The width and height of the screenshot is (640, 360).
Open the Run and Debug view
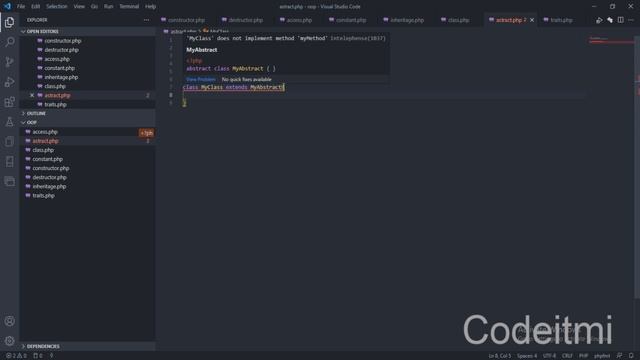pos(9,82)
